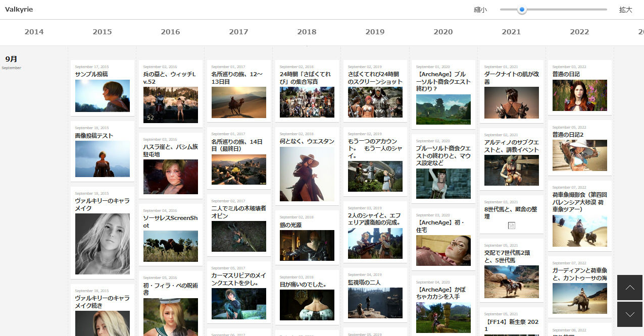Select the 2016 year column header
This screenshot has height=336, width=644.
(x=170, y=32)
